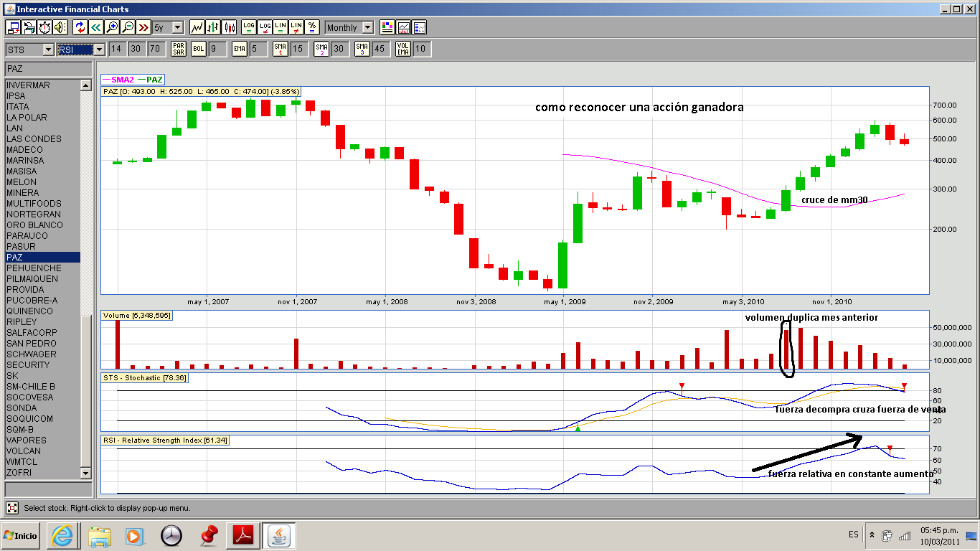Click the zoom in magnifier icon
Screen dimensions: 980x551
[x=111, y=28]
